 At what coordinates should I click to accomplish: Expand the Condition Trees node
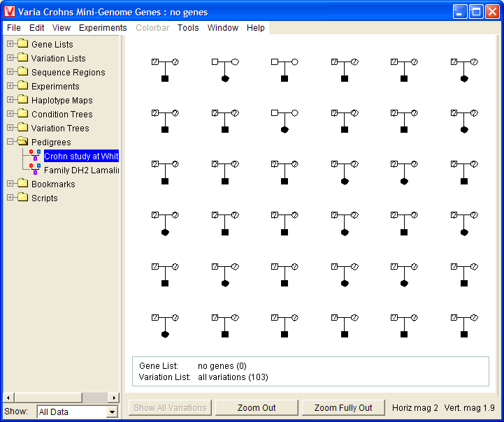10,114
